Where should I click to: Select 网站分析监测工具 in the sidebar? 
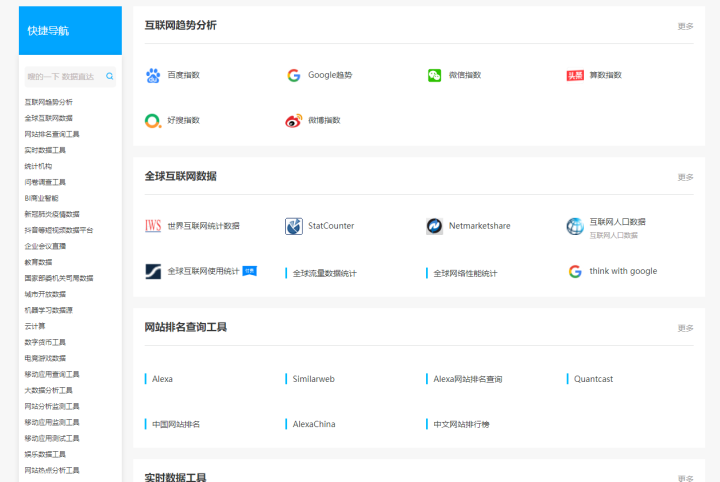52,406
